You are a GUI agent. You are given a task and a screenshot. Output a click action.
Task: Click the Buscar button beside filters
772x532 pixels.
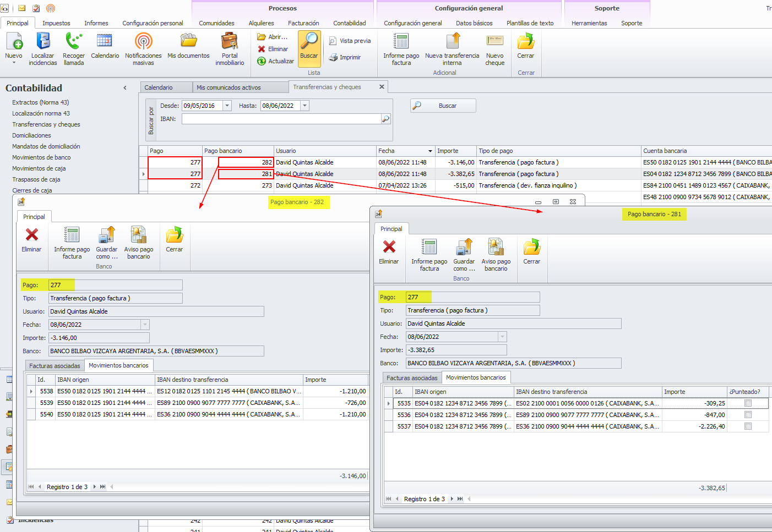[443, 106]
